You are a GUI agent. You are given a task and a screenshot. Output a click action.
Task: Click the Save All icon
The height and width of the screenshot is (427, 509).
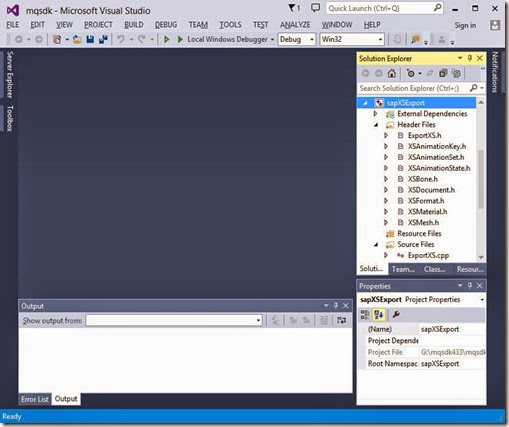(103, 39)
